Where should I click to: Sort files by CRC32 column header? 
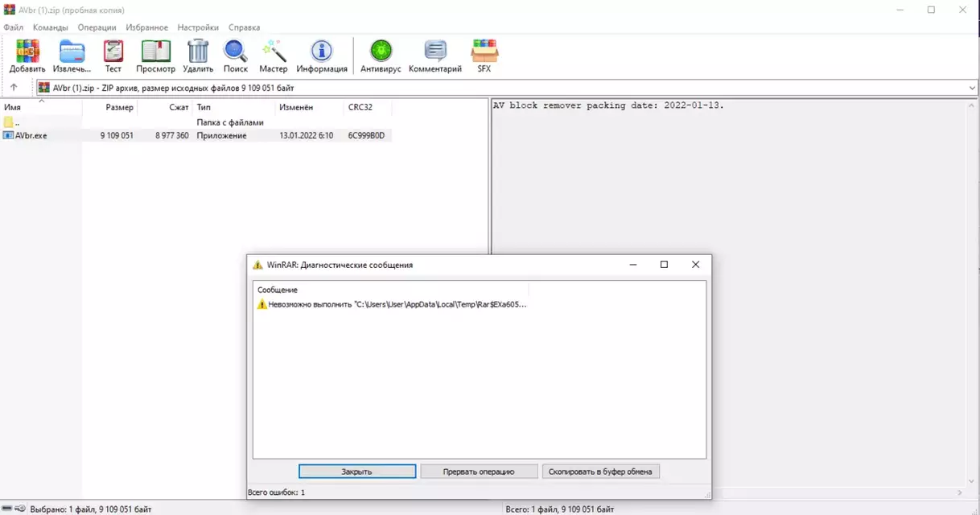[369, 107]
